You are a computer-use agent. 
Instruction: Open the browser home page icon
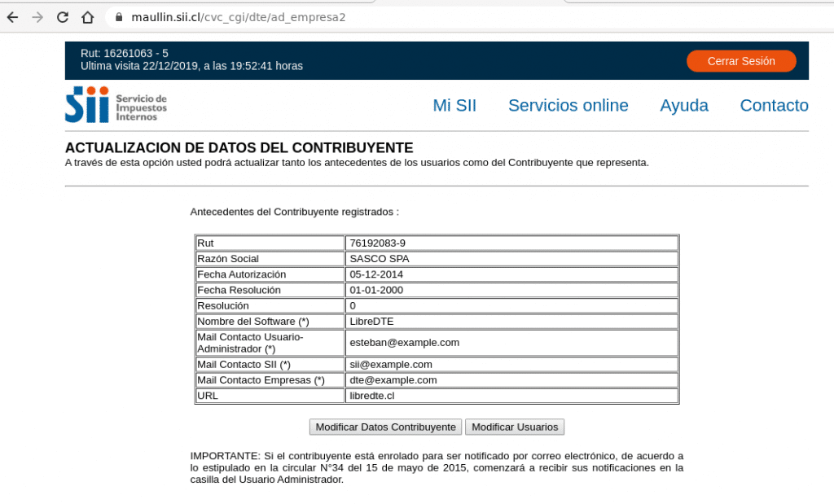pyautogui.click(x=88, y=15)
